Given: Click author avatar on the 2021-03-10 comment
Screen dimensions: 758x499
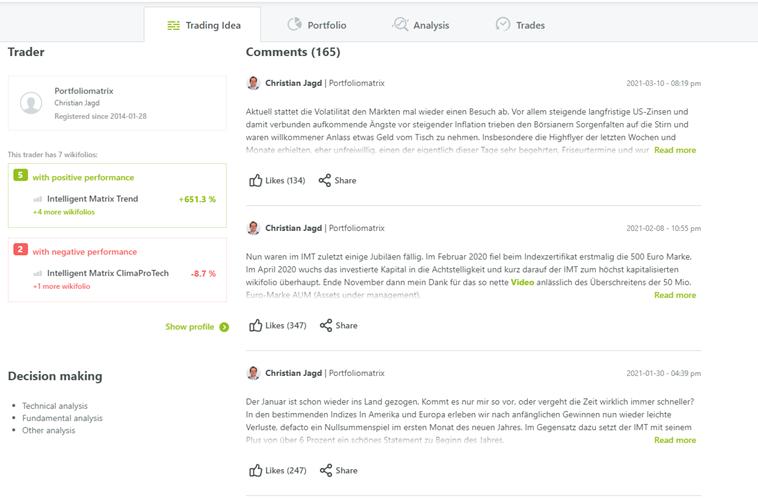Looking at the screenshot, I should tap(253, 83).
